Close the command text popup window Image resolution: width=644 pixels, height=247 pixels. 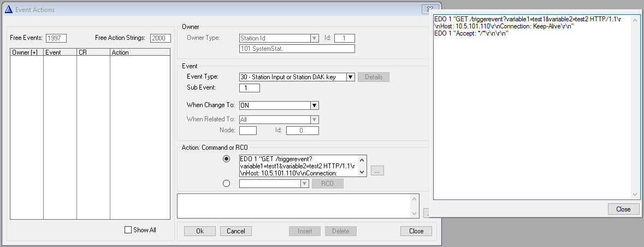tap(623, 209)
